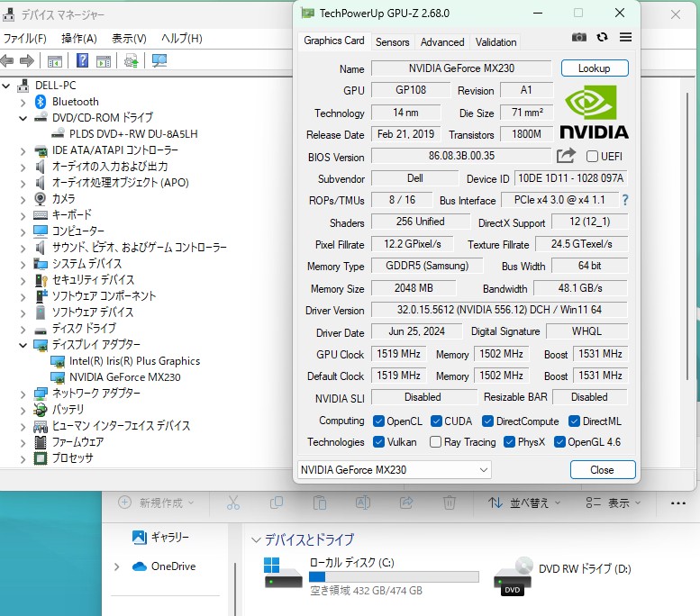Open the 操作(A) menu

point(79,39)
